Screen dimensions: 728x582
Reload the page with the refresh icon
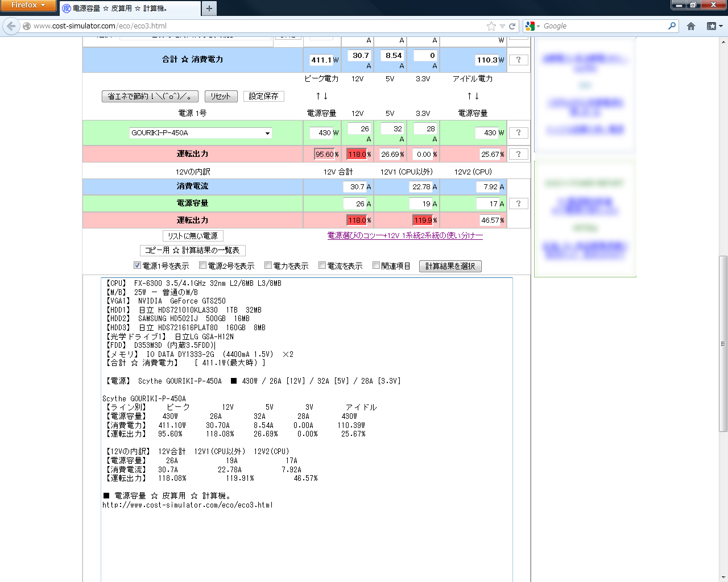click(512, 26)
